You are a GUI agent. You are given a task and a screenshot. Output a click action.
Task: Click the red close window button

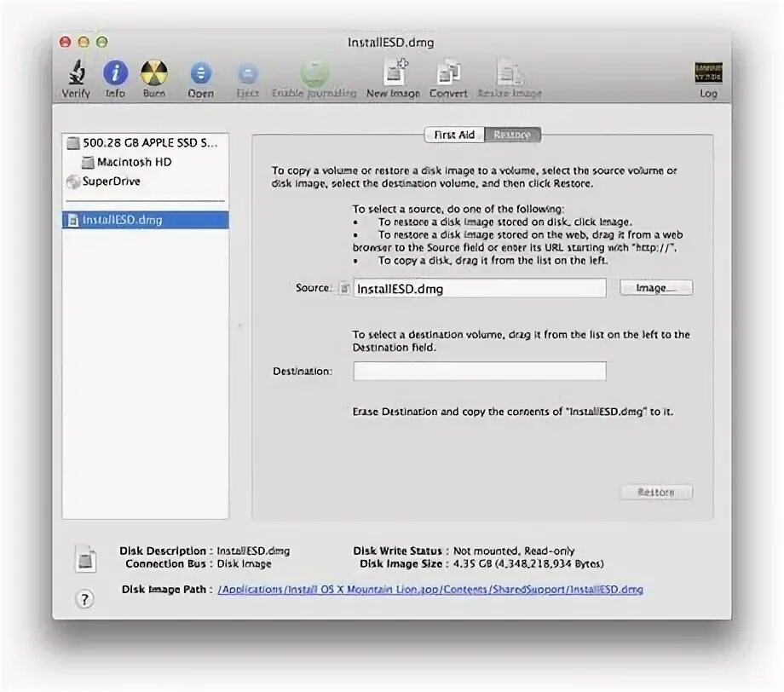click(65, 42)
